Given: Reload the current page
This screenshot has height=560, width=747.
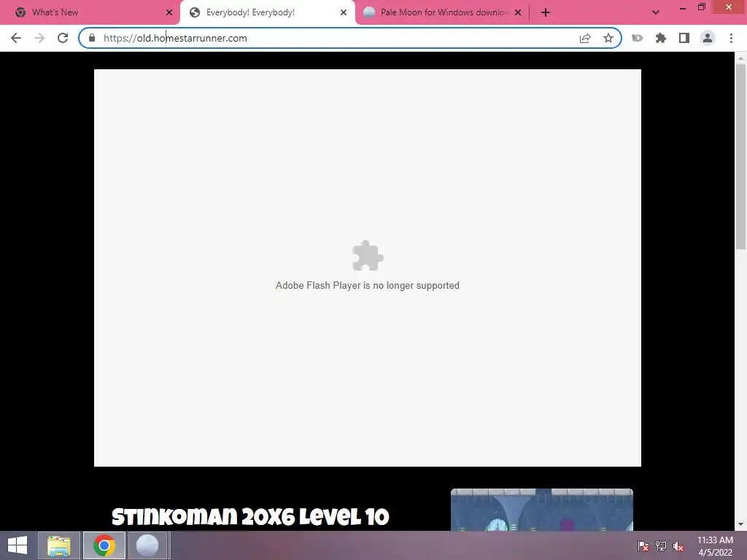Looking at the screenshot, I should coord(63,38).
